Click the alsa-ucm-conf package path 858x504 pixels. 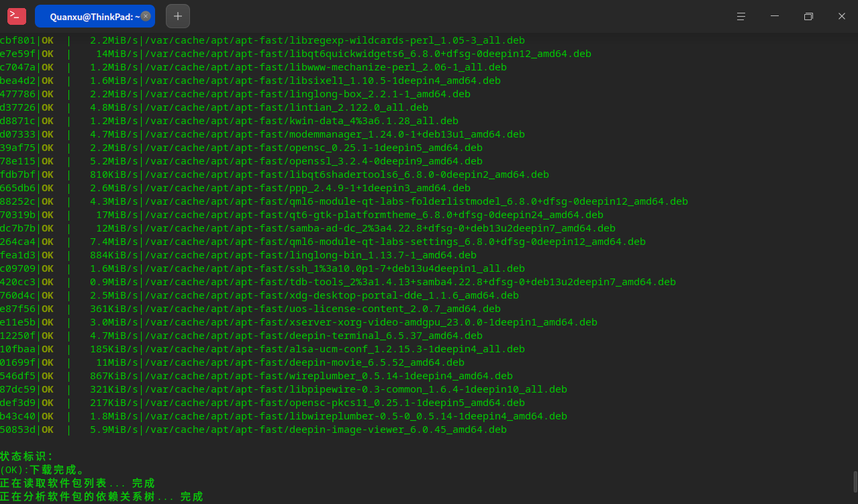[x=335, y=349]
